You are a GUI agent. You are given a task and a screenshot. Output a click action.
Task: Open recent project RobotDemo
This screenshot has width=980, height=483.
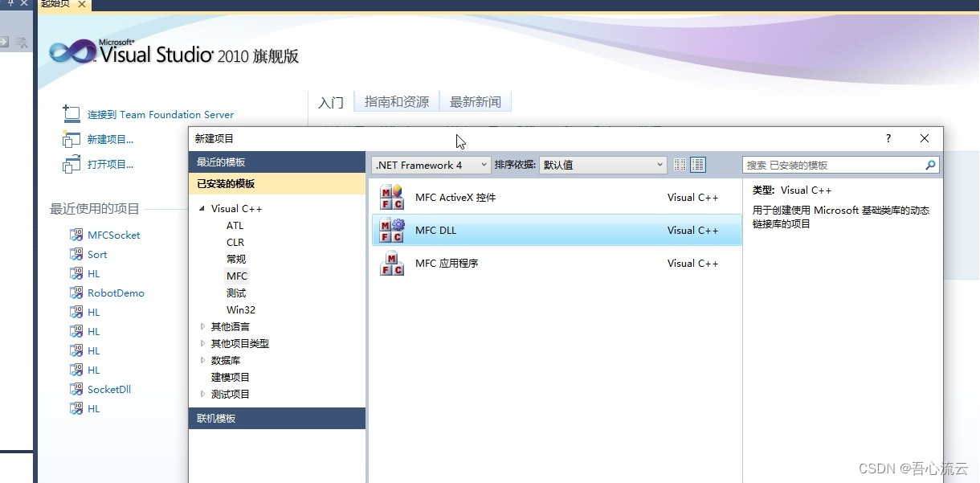116,293
